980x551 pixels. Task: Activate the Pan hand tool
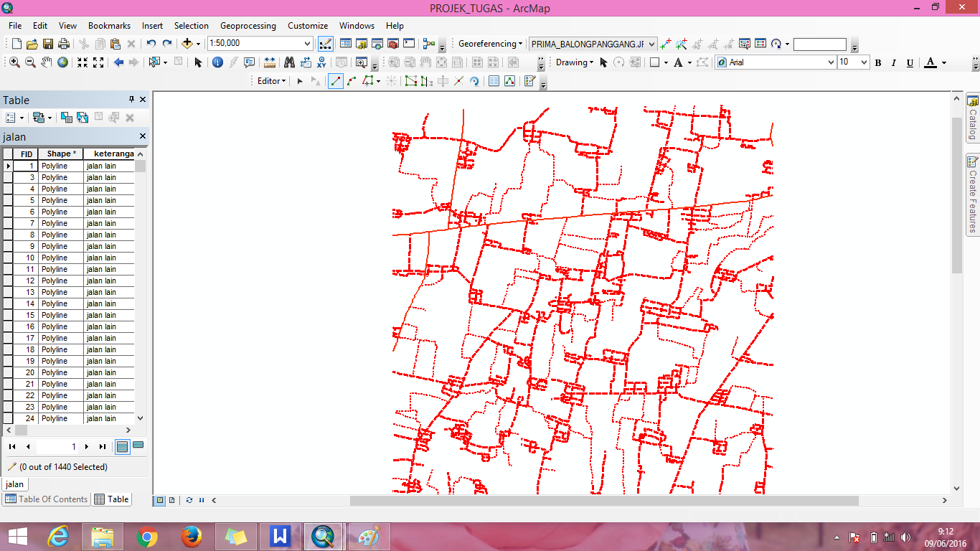pyautogui.click(x=47, y=62)
